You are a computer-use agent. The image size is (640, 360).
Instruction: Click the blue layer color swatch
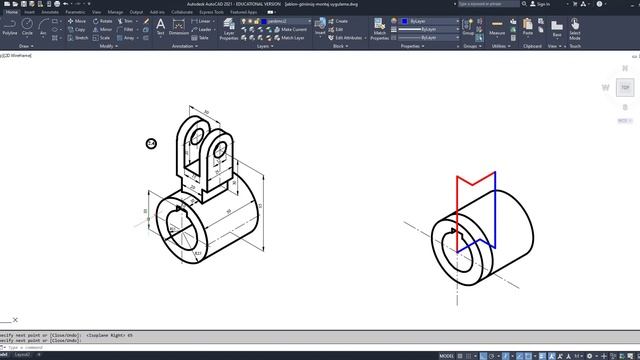point(264,21)
